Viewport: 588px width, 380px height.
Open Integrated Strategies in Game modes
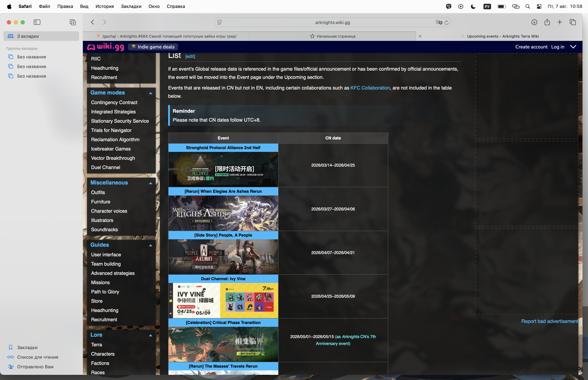pos(113,112)
